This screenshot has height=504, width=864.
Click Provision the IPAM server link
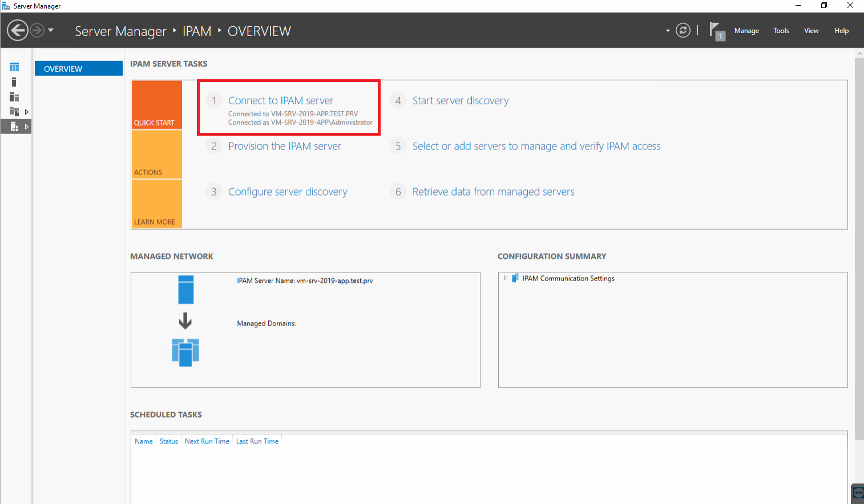[x=285, y=146]
